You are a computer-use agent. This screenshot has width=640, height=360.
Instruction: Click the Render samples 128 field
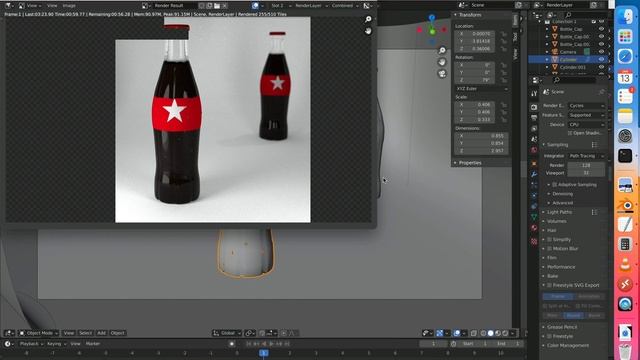(x=586, y=165)
